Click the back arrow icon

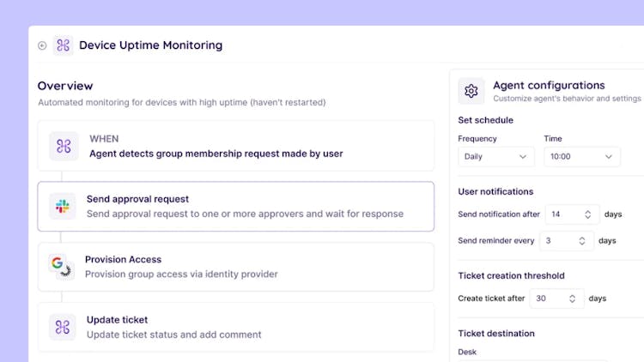click(x=42, y=45)
